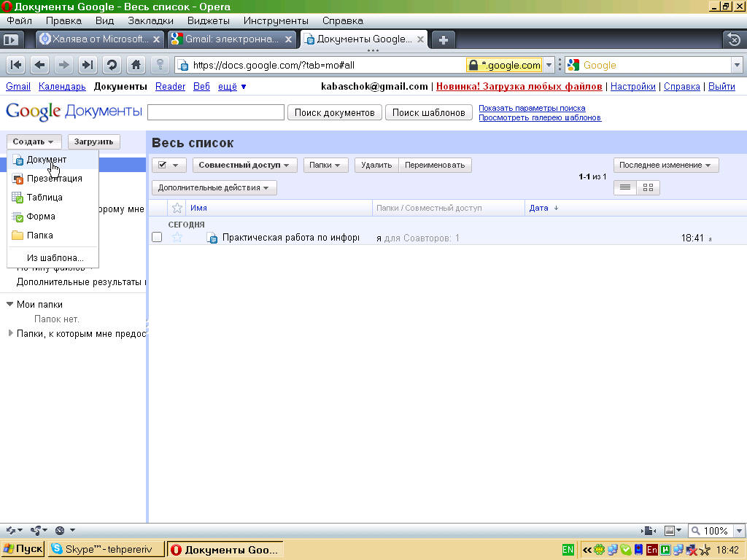Sort by the Имя column header
The width and height of the screenshot is (747, 560).
198,208
